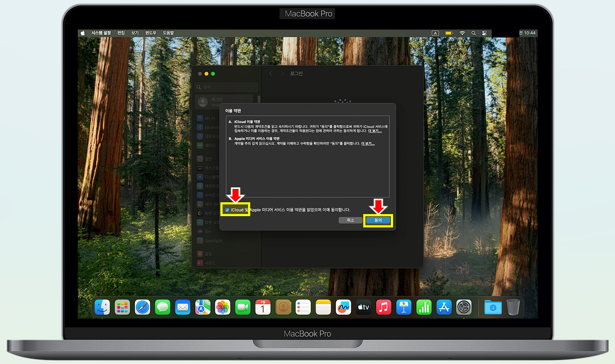This screenshot has width=615, height=364.
Task: Open Calendar from the Dock
Action: pyautogui.click(x=263, y=307)
